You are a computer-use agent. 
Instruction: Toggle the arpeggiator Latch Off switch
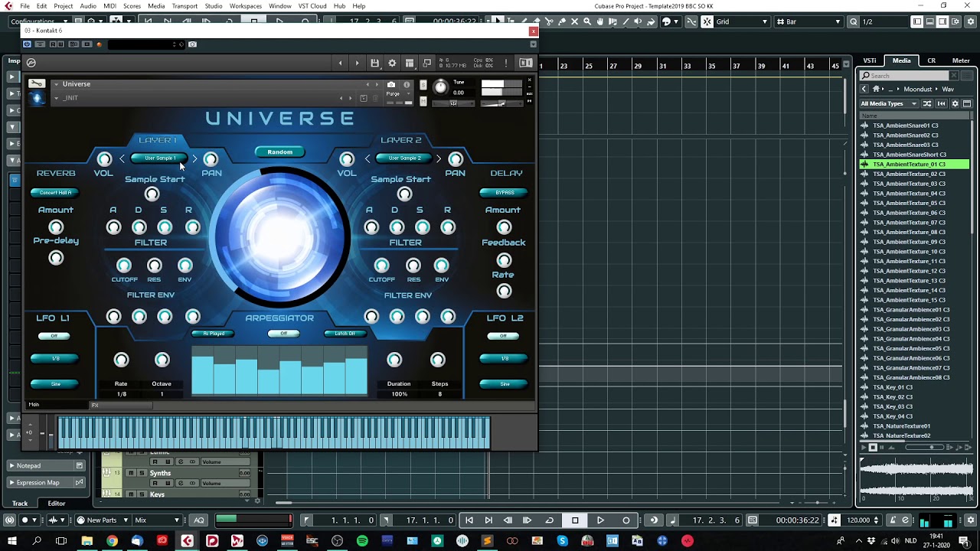coord(345,334)
